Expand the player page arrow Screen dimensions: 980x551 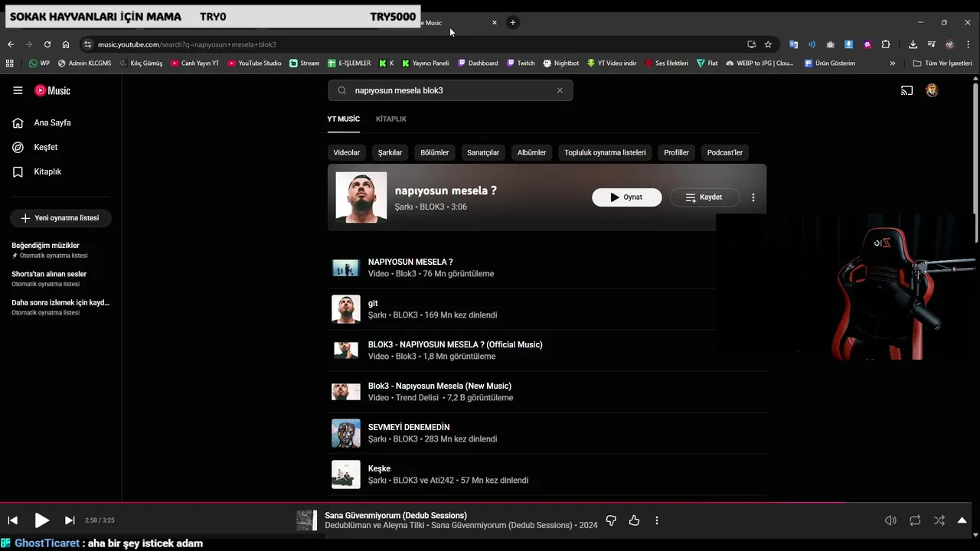[962, 520]
